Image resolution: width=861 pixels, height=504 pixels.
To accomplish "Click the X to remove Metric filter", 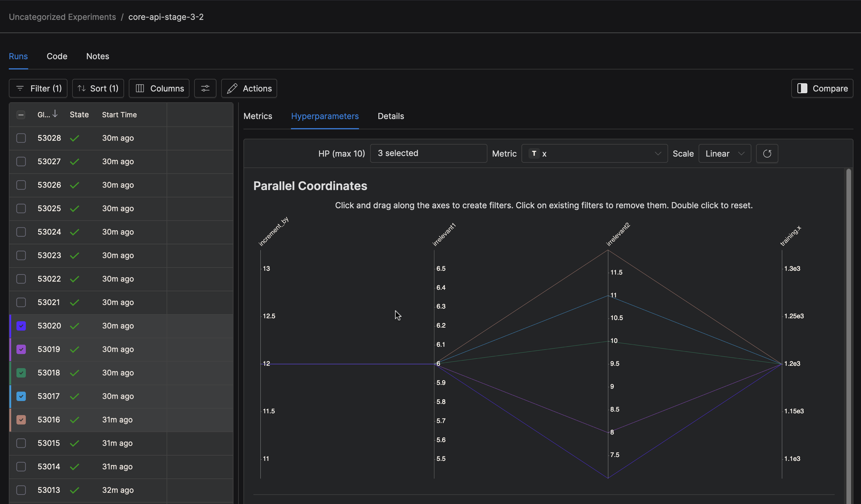I will point(545,154).
